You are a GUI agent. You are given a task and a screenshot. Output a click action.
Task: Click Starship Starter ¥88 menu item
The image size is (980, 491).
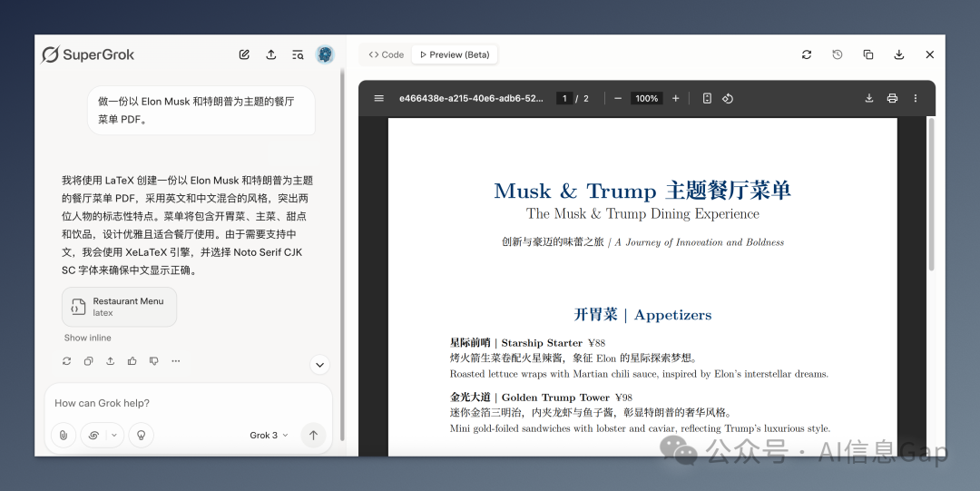[x=527, y=343]
